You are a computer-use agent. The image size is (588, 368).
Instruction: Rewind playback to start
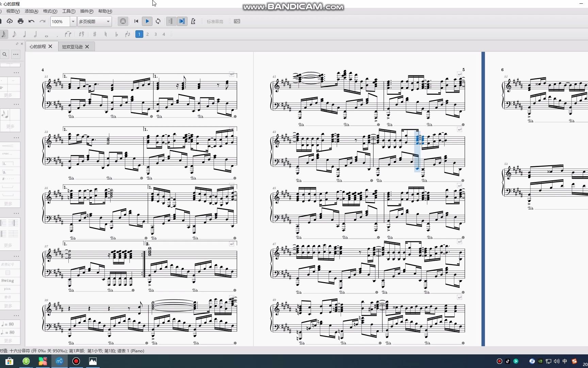[136, 21]
